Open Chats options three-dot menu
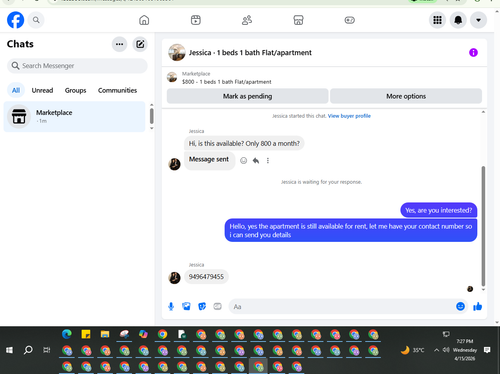Viewport: 500px width, 374px height. 119,44
